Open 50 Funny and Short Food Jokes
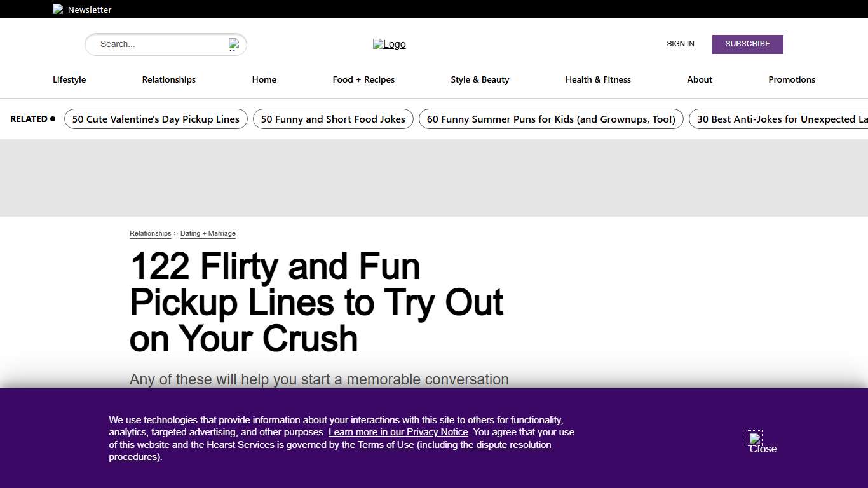868x488 pixels. click(x=333, y=119)
